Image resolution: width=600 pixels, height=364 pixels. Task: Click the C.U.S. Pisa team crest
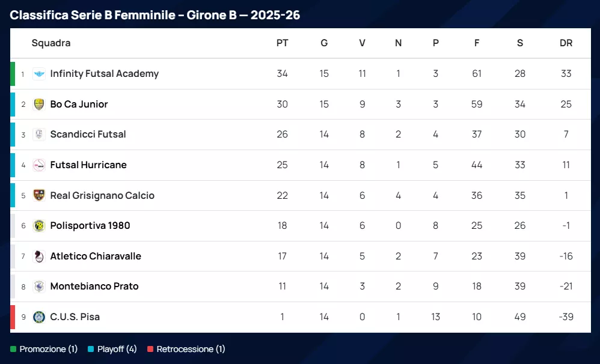(39, 317)
